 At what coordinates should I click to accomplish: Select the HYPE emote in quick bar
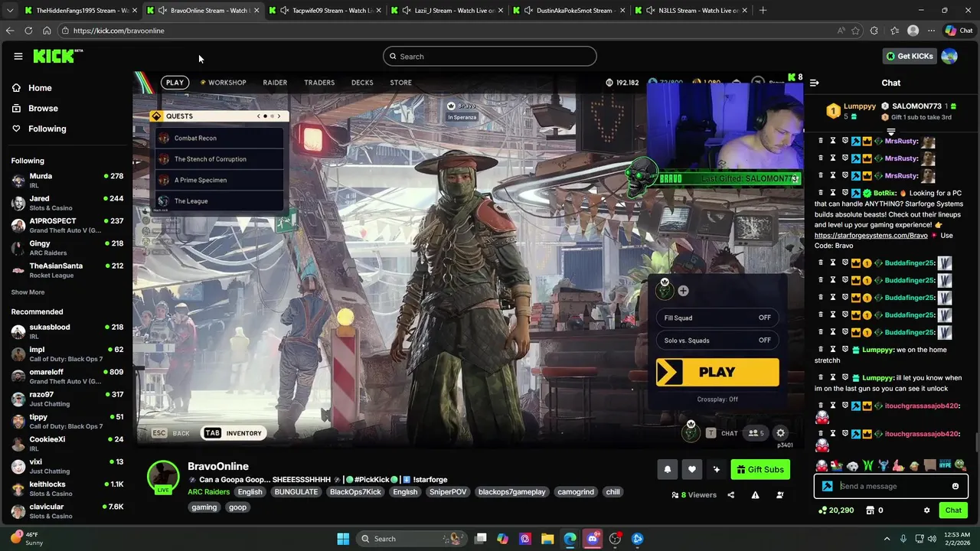[x=945, y=465]
